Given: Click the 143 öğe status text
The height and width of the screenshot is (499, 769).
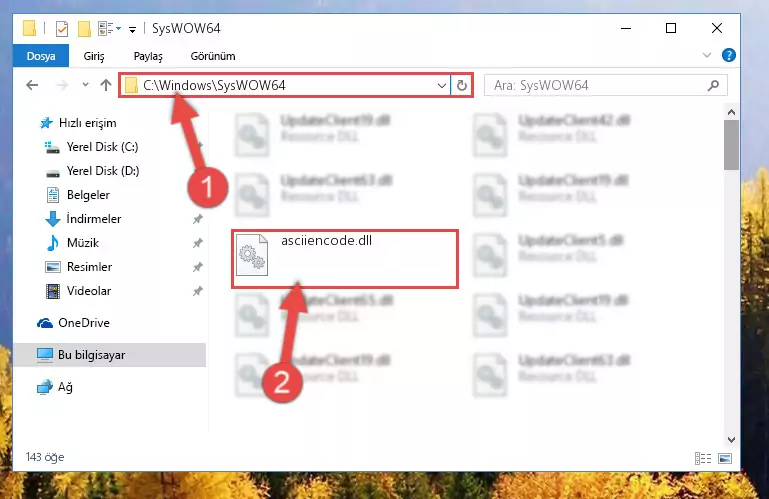Looking at the screenshot, I should pos(45,457).
